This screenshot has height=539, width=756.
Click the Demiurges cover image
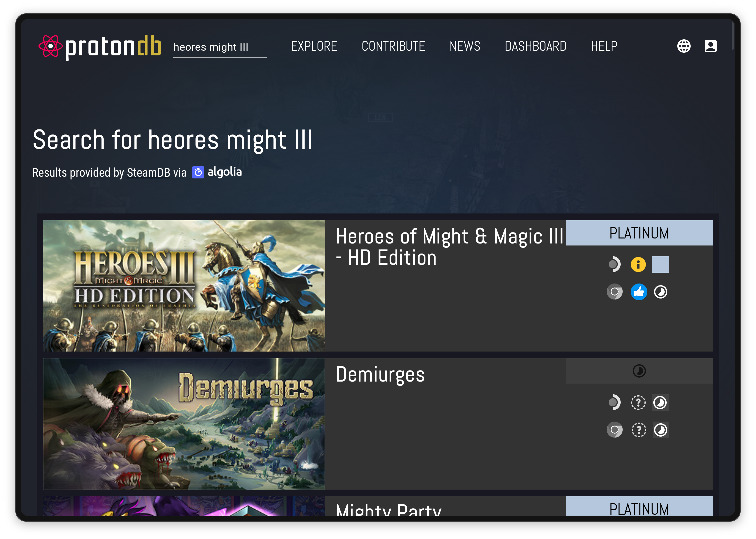click(184, 424)
